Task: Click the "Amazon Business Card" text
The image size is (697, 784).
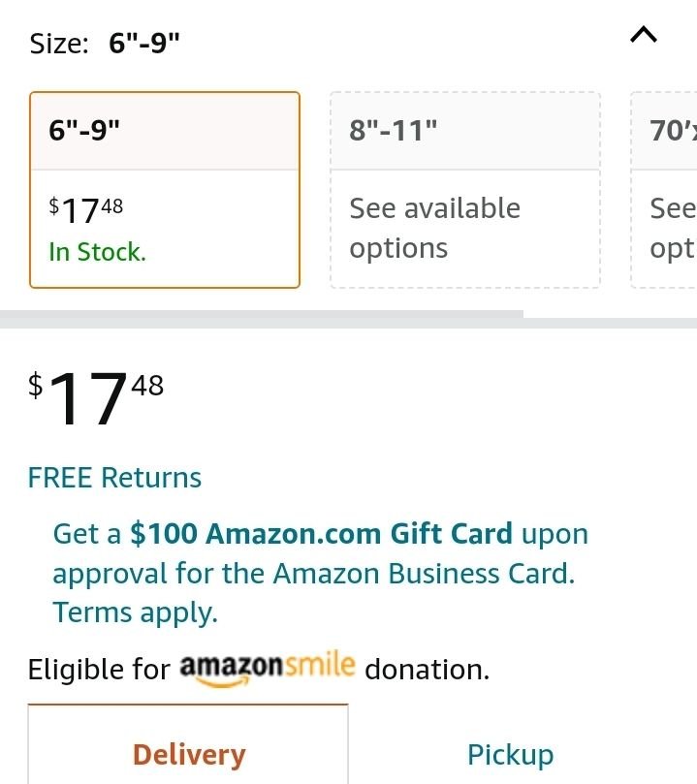Action: click(423, 574)
